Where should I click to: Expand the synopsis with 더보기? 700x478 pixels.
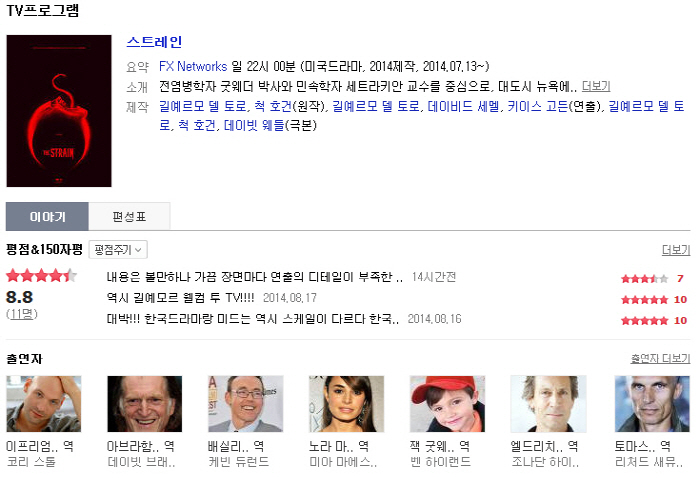(596, 86)
